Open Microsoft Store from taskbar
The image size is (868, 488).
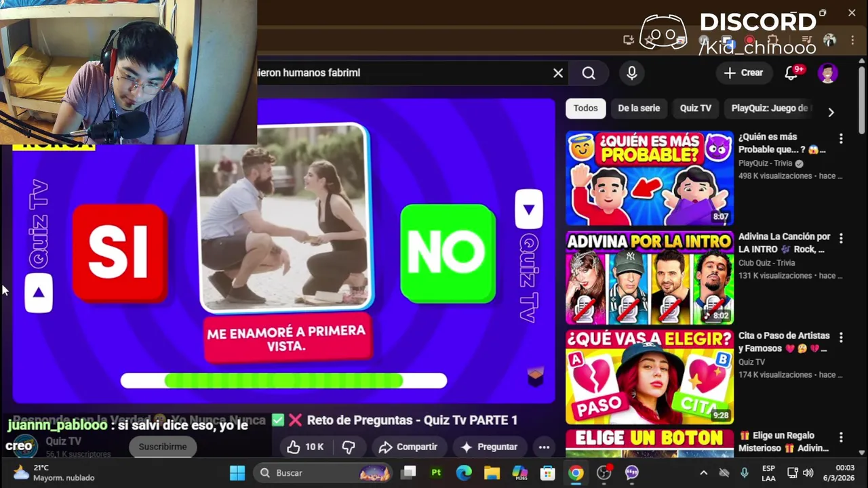coord(548,472)
